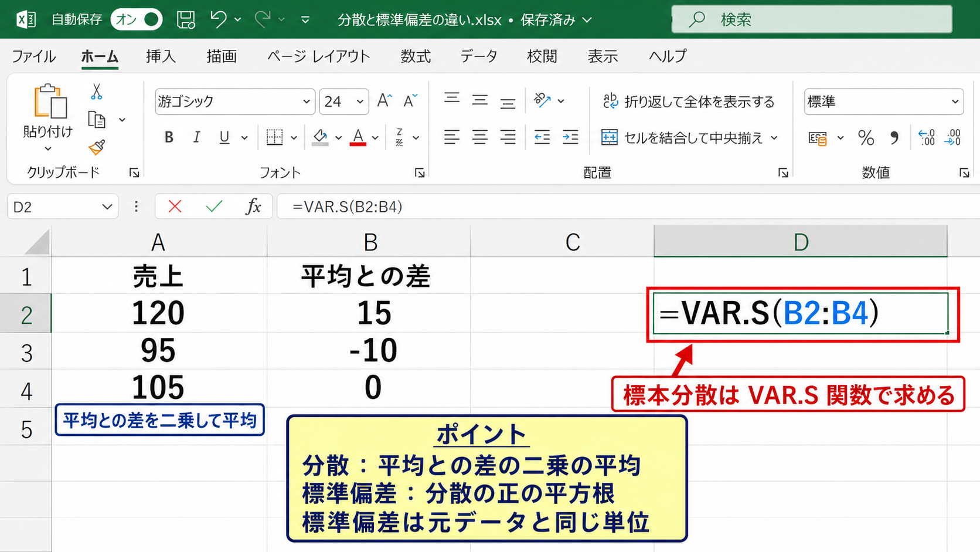Click increase decimal places icon
This screenshot has width=980, height=552.
927,138
